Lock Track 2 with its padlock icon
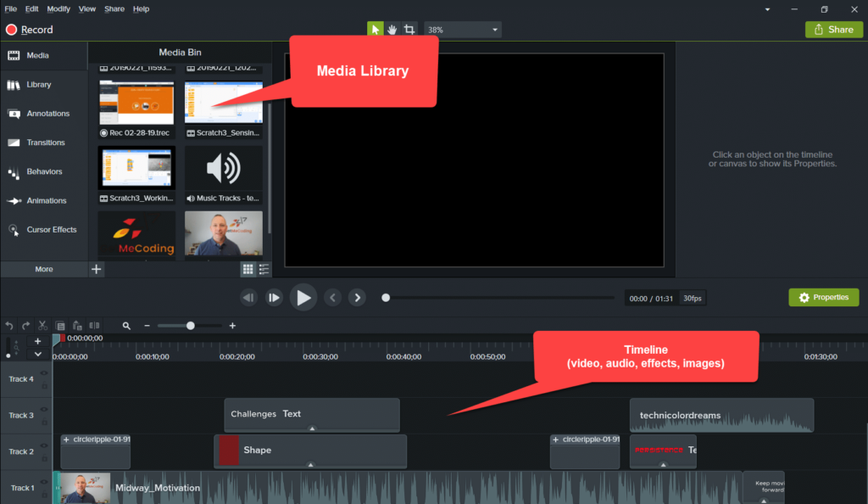The width and height of the screenshot is (868, 504). pyautogui.click(x=44, y=458)
